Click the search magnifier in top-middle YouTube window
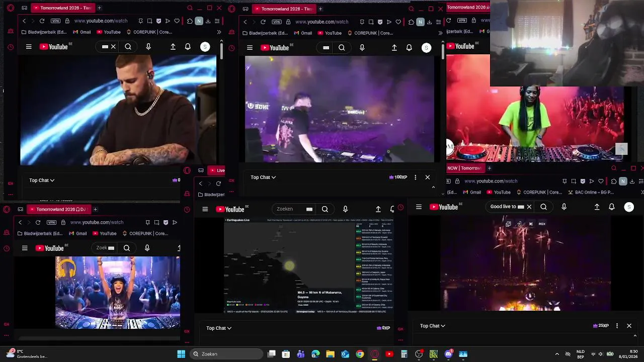 tap(342, 48)
